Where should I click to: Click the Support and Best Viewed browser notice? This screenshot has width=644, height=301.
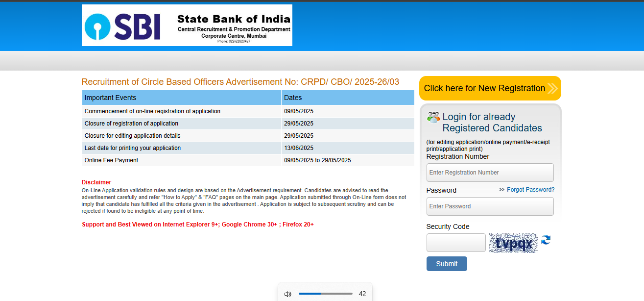pos(198,225)
